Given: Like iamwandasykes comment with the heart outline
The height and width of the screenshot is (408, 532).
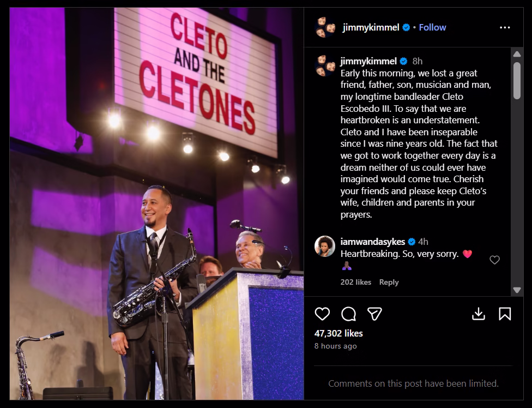Looking at the screenshot, I should (x=495, y=260).
